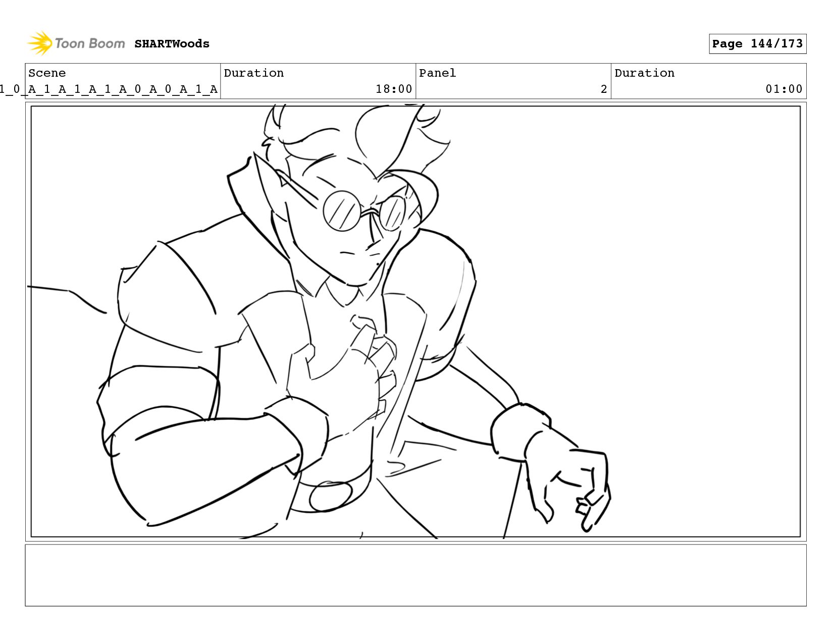Image resolution: width=832 pixels, height=644 pixels.
Task: Click the storyboard panel drawing thumbnail
Action: (415, 321)
